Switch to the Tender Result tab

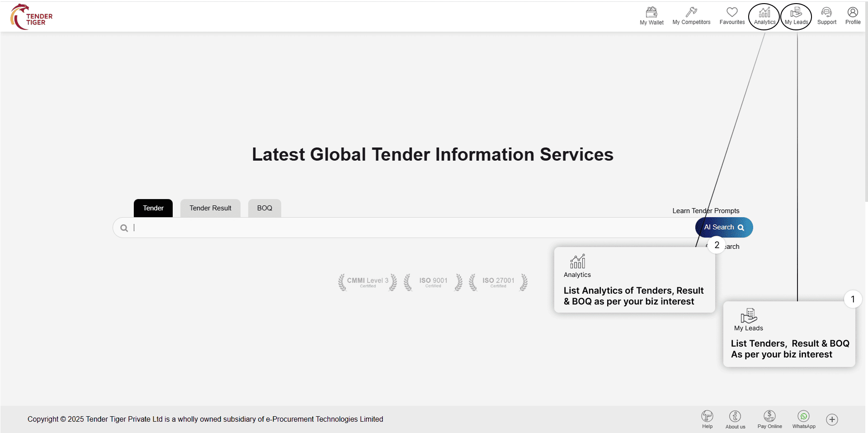click(210, 208)
